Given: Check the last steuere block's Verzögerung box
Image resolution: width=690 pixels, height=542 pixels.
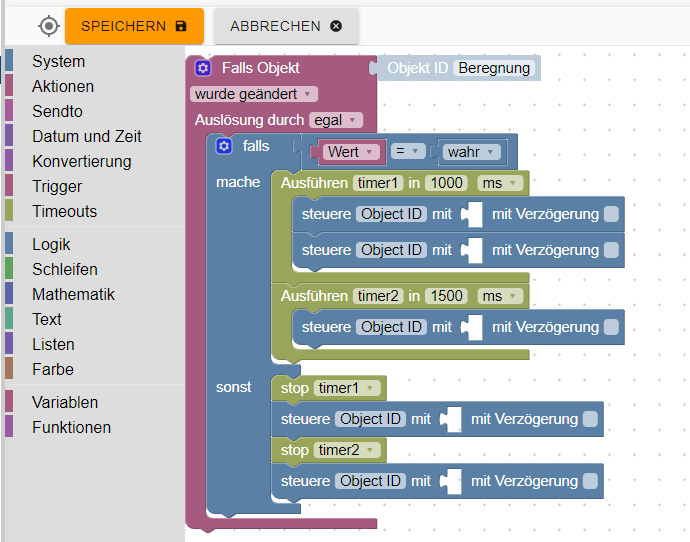Looking at the screenshot, I should (x=590, y=481).
